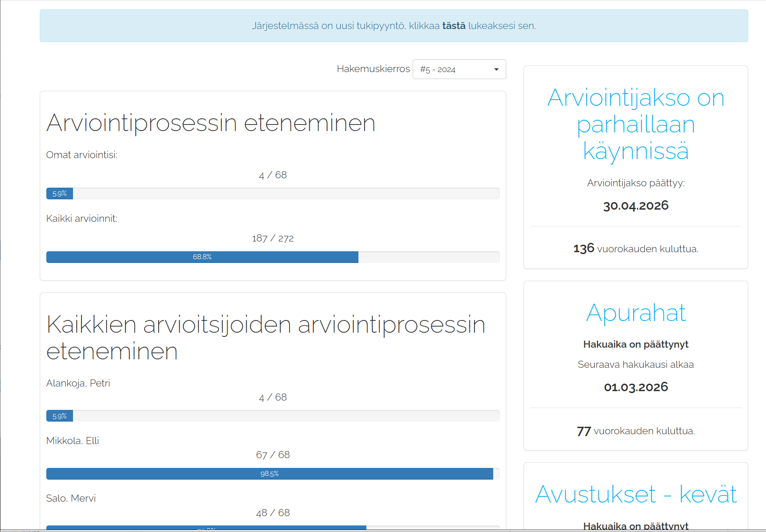Click the 98.5% progress bar for Mikkola, Elli
766x532 pixels.
click(270, 474)
